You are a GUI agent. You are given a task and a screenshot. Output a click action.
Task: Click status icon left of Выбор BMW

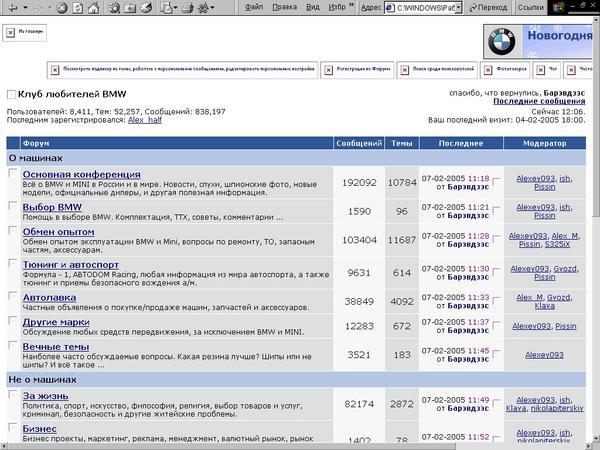coord(13,205)
